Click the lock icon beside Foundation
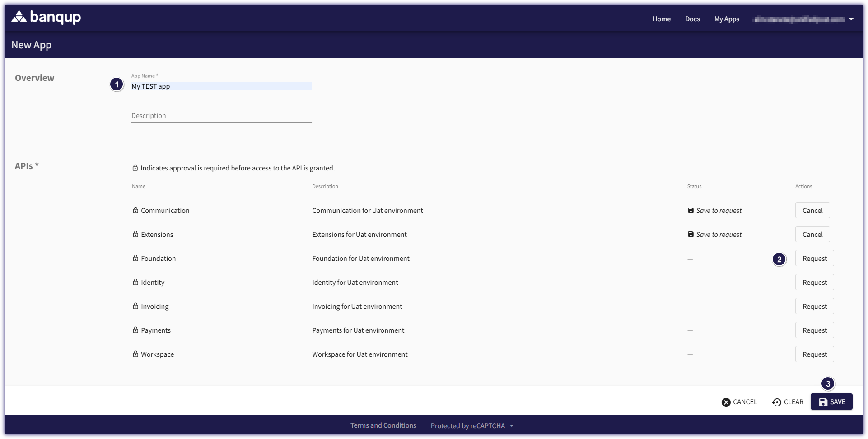Viewport: 868px width, 439px height. [x=135, y=258]
